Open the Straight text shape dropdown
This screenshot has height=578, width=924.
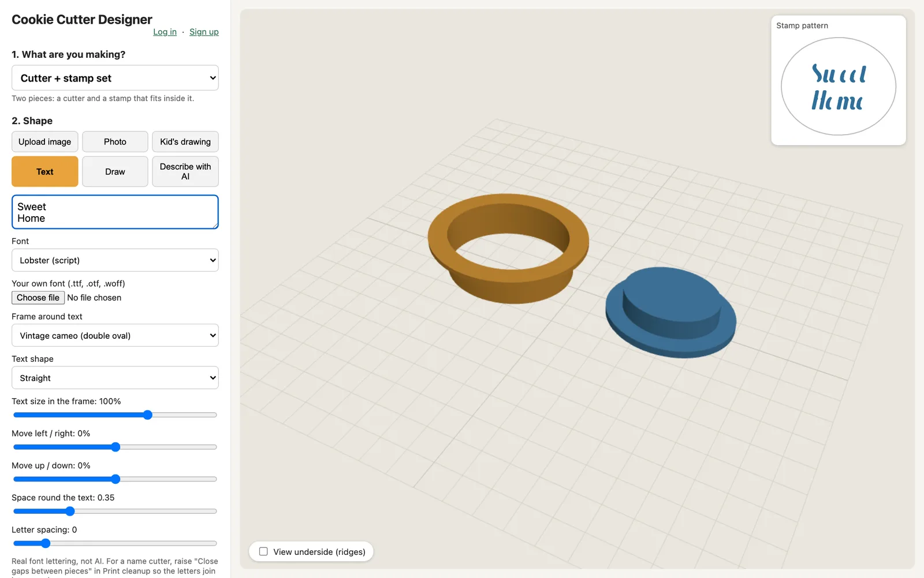tap(115, 378)
